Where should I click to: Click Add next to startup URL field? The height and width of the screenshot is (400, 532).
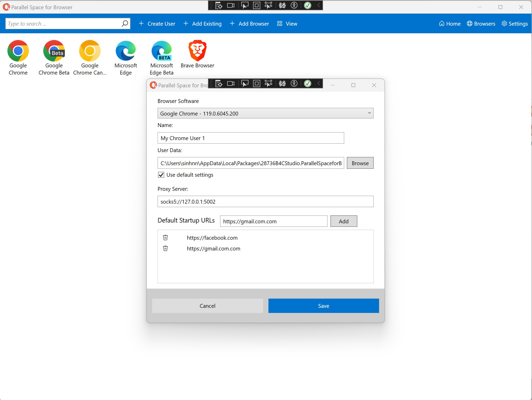coord(343,221)
